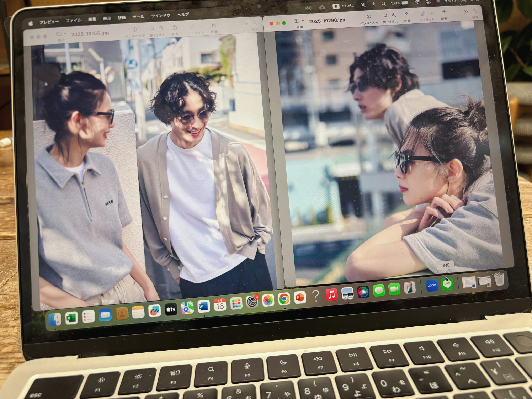532x399 pixels.
Task: Open Microsoft Word from the Dock
Action: point(204,306)
